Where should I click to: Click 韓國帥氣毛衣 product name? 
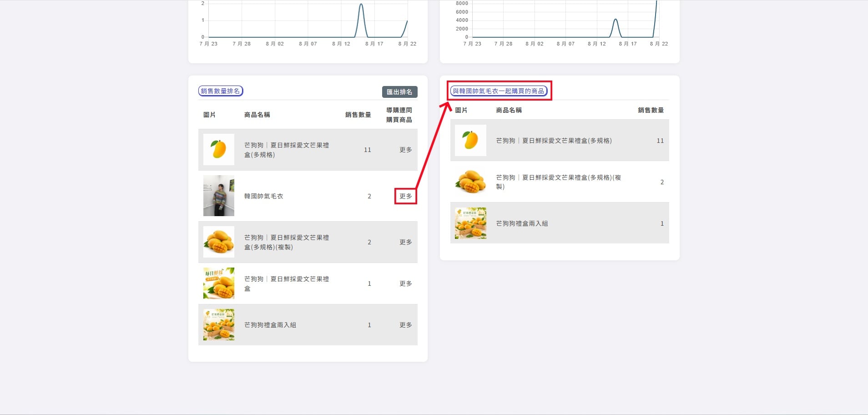263,196
